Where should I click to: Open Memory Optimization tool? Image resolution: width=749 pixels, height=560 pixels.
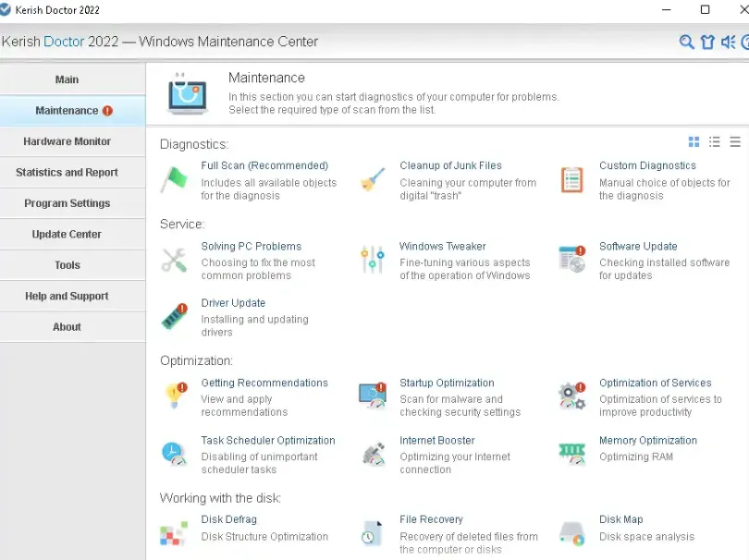click(x=647, y=441)
